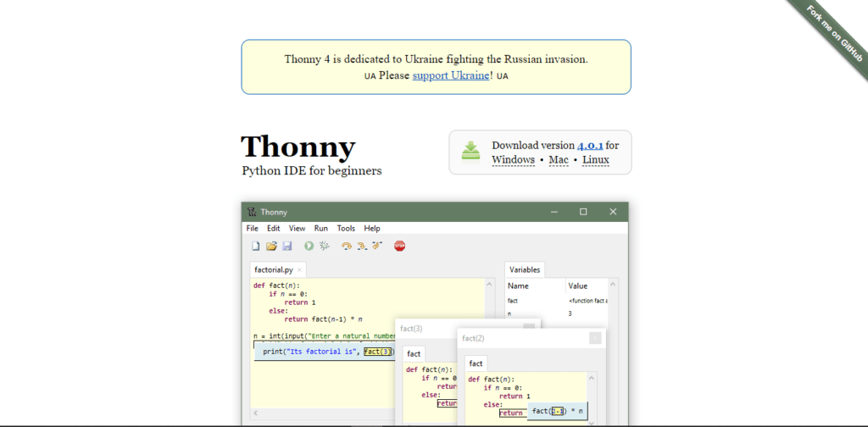
Task: Click the Value column header in Variables
Action: click(x=587, y=286)
